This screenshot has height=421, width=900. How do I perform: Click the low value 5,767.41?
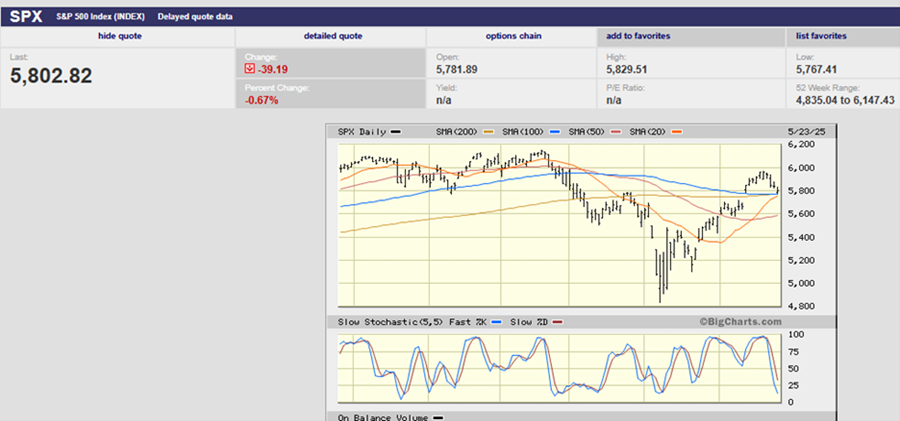[816, 69]
